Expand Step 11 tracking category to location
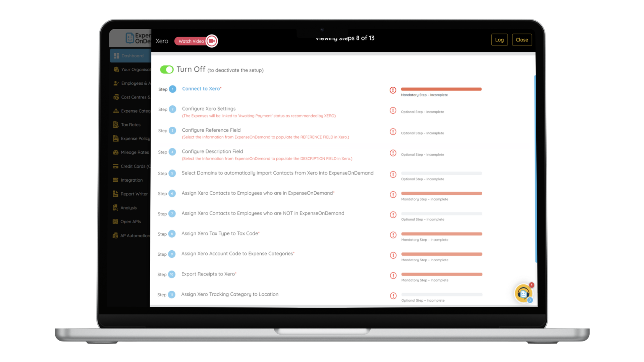Viewport: 644px width, 362px height. coord(230,294)
